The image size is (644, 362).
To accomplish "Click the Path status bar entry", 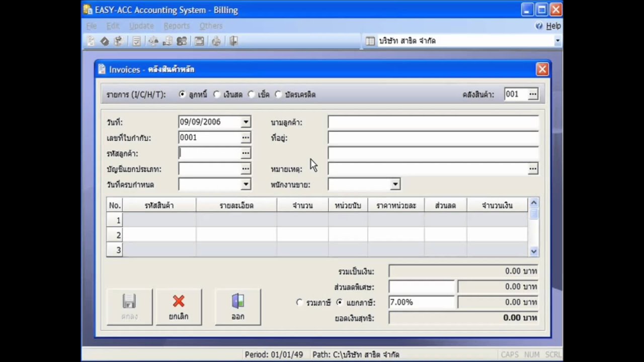I will point(356,354).
